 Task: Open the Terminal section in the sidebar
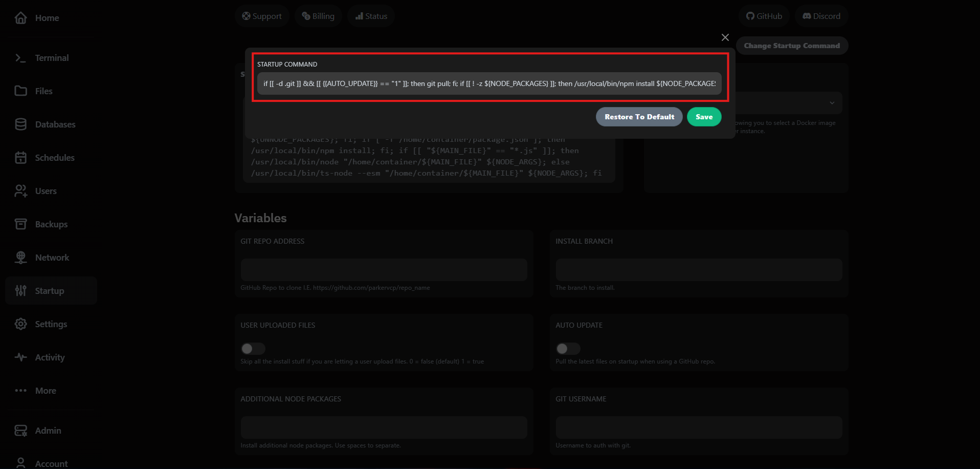point(20,57)
